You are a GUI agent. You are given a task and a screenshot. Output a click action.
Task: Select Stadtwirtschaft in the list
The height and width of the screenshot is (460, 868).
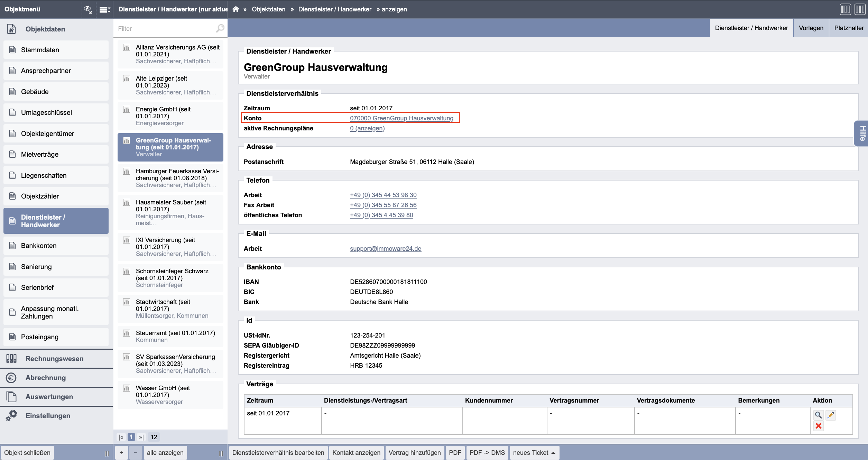click(170, 309)
